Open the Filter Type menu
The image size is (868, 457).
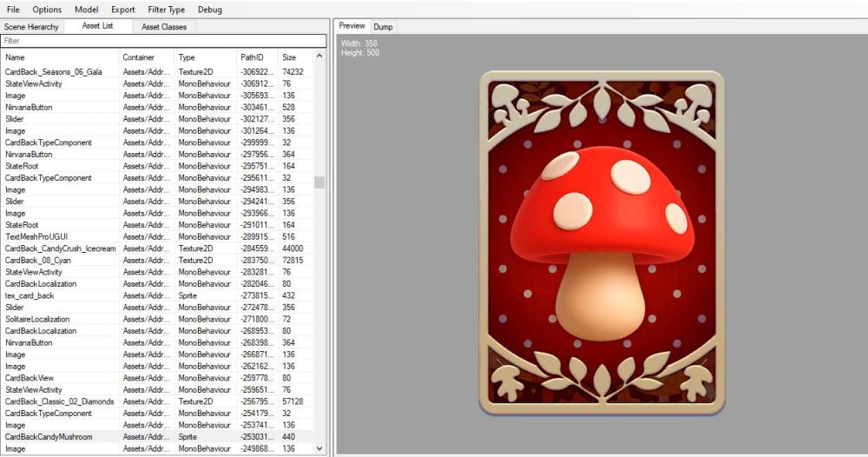pos(167,10)
